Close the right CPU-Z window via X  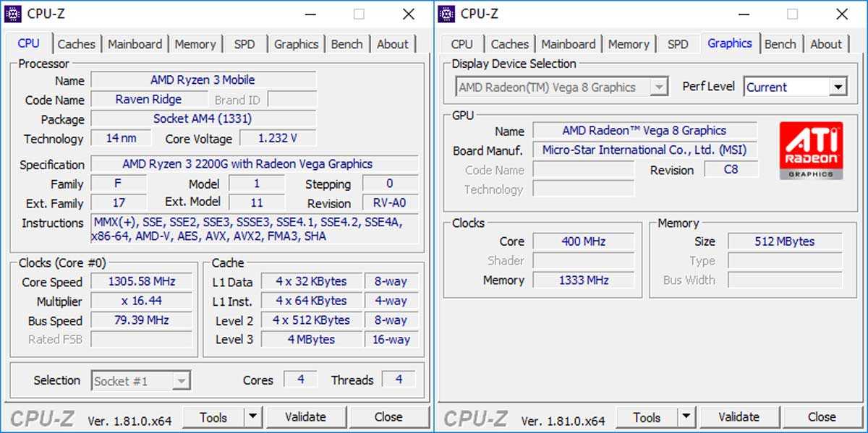842,14
